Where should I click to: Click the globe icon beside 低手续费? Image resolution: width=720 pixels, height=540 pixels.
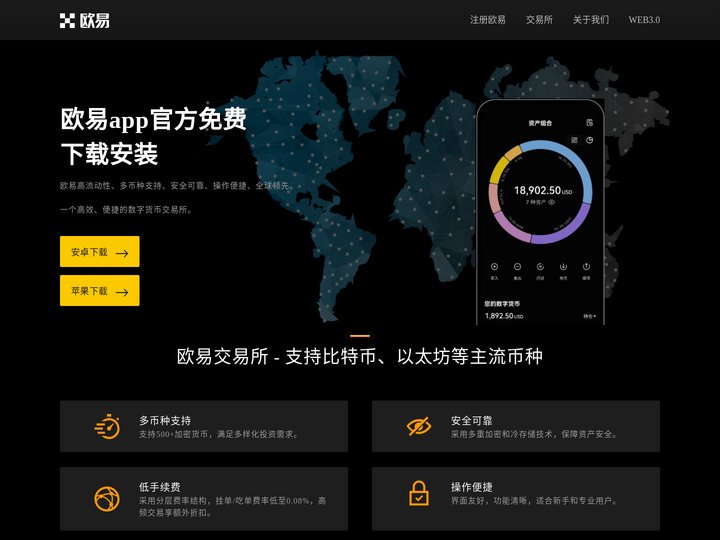point(107,499)
